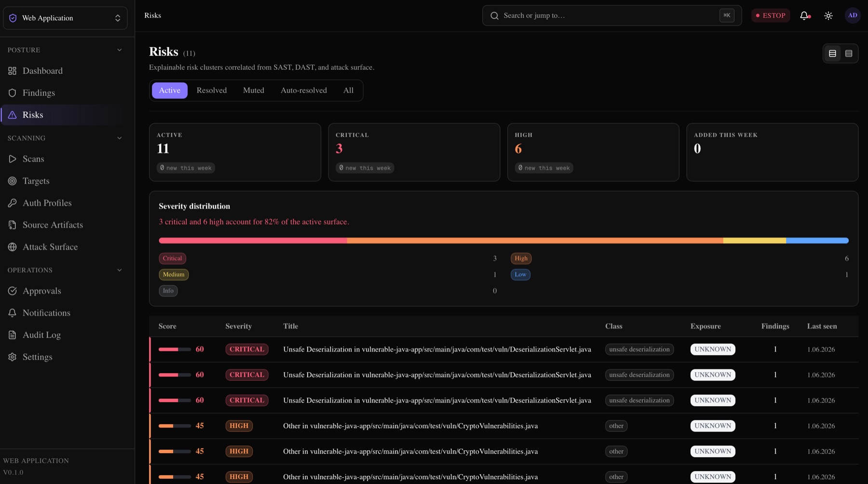Click the Audit Log document icon

[13, 335]
